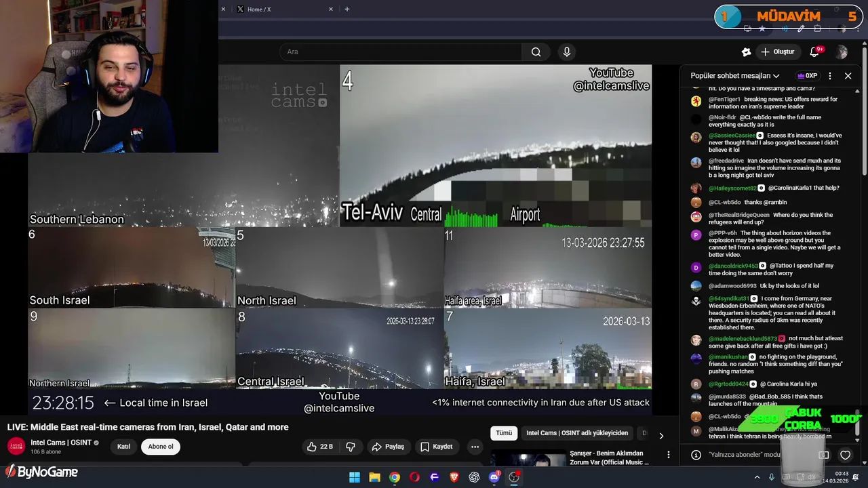Show more filter chips with right arrow
868x488 pixels.
tap(661, 435)
